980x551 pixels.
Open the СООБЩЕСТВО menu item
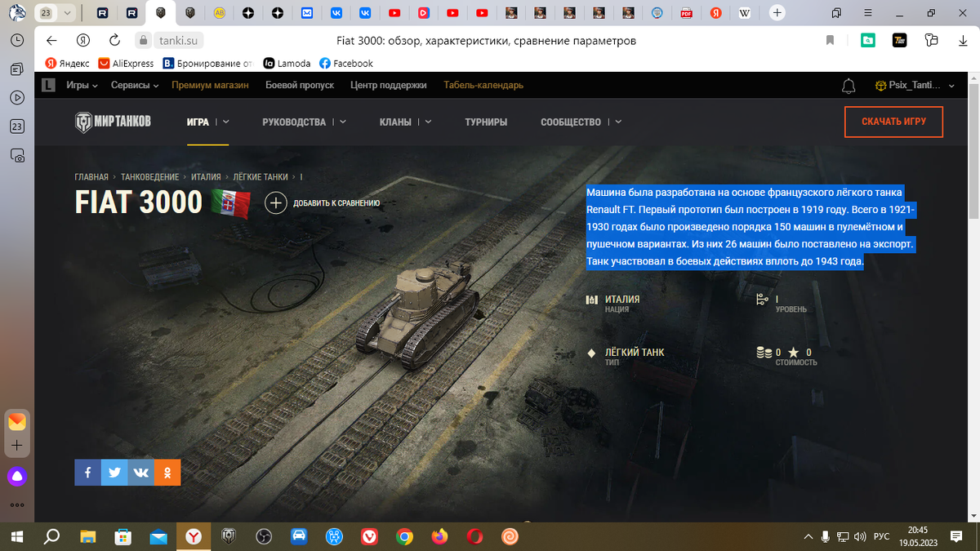coord(571,122)
